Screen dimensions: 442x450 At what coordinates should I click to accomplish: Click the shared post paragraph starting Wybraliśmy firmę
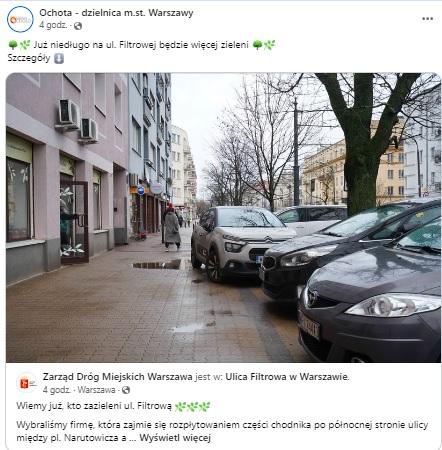click(x=222, y=431)
